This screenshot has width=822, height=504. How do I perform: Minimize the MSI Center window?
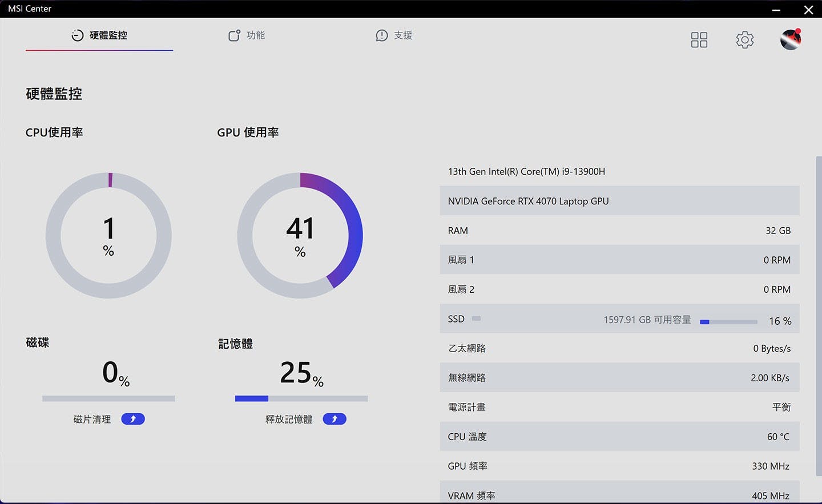coord(776,10)
